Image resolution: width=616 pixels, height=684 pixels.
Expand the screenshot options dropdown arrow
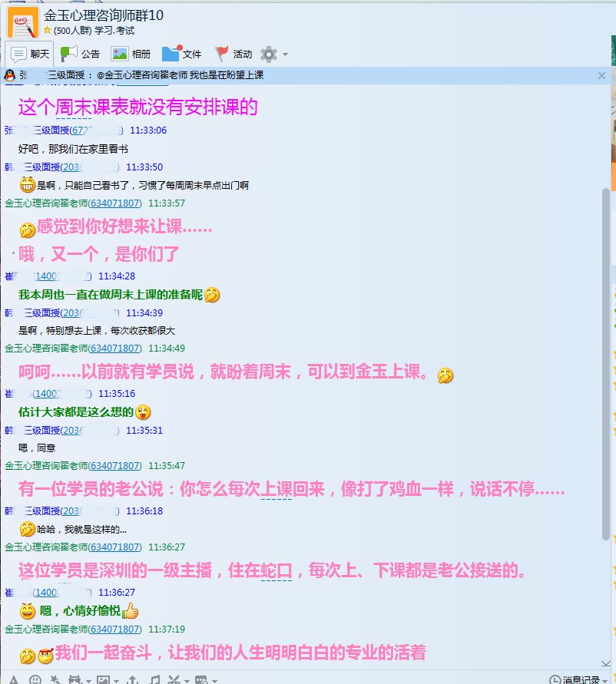pos(186,681)
